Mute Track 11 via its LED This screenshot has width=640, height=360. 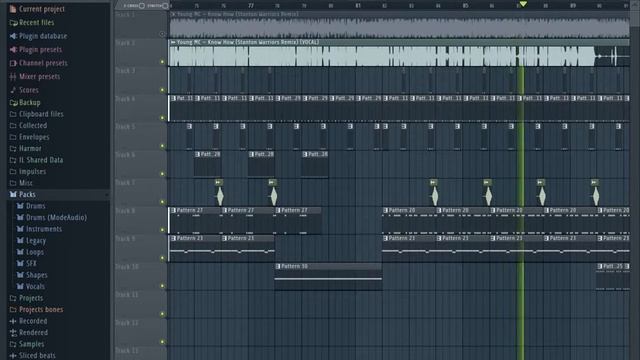(162, 314)
